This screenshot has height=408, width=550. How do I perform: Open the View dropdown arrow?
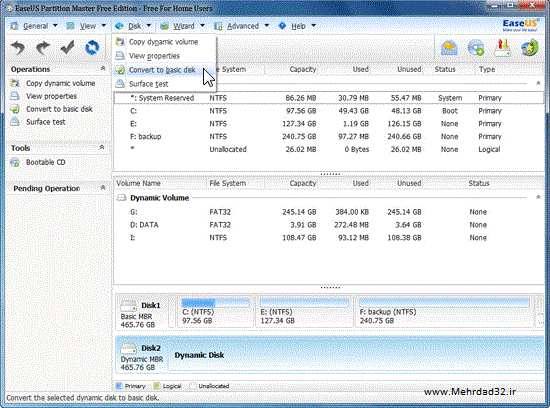point(103,26)
